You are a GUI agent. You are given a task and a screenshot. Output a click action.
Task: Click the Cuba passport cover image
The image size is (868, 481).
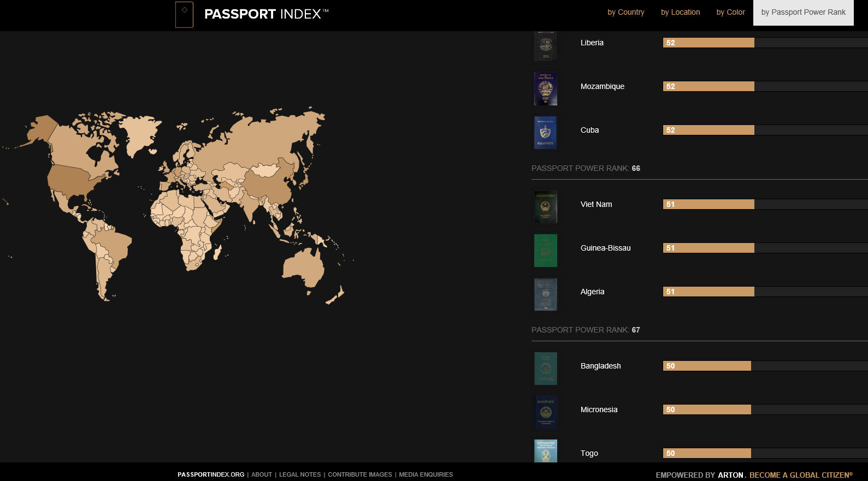point(545,133)
